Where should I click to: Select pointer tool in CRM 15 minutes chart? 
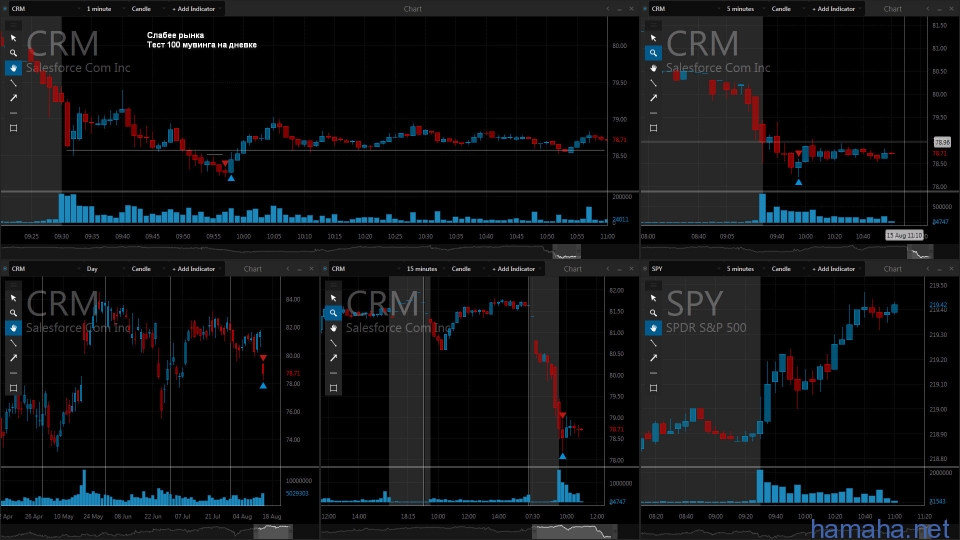point(333,298)
